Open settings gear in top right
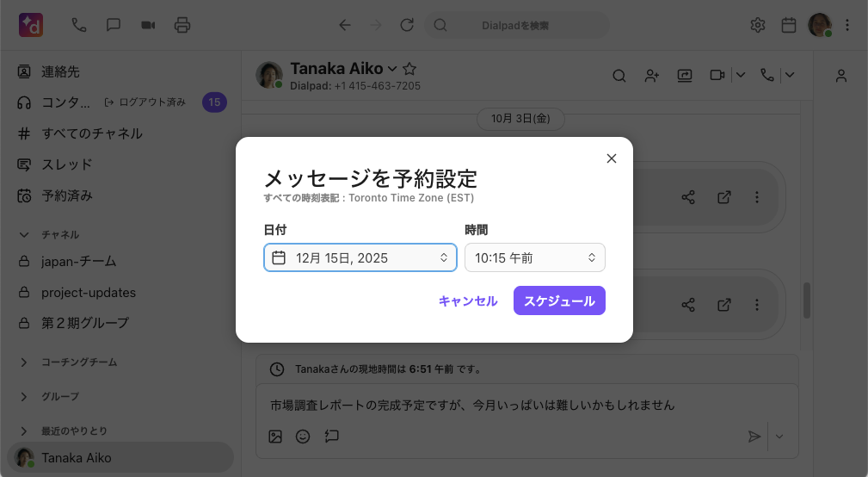868x477 pixels. click(x=758, y=25)
